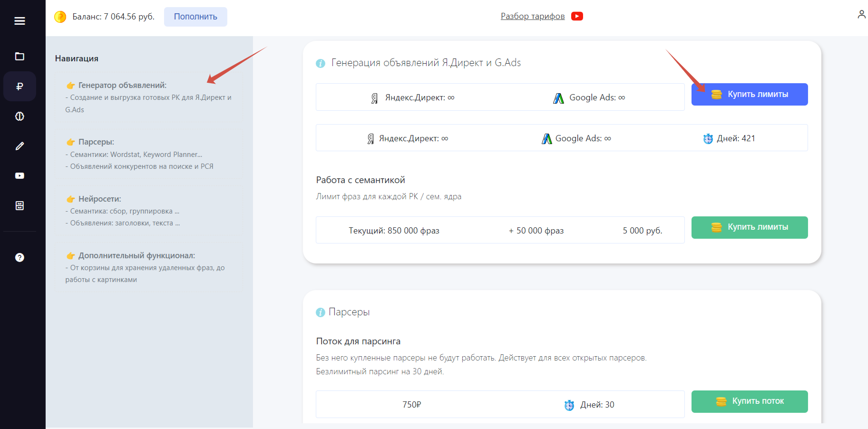Open the hamburger menu in sidebar
Image resolution: width=868 pixels, height=429 pixels.
[20, 21]
